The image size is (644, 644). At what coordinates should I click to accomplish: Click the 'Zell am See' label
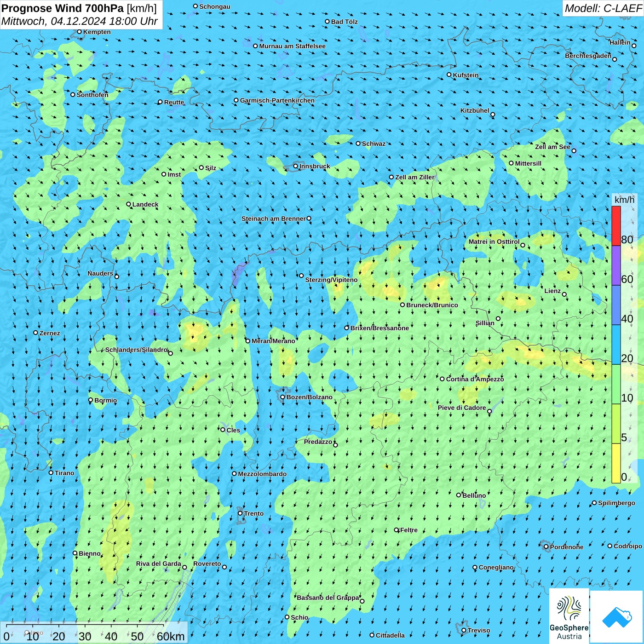point(552,147)
